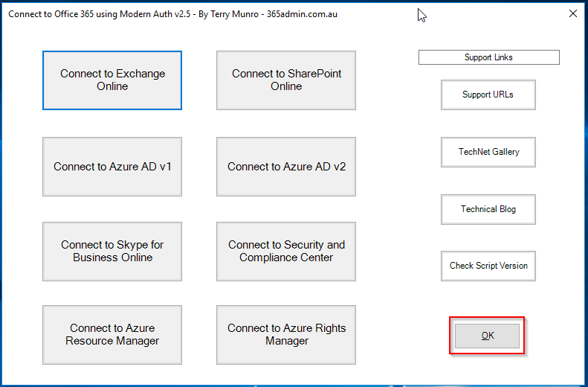Confirm the dialog with the highlighted OK

pyautogui.click(x=487, y=336)
